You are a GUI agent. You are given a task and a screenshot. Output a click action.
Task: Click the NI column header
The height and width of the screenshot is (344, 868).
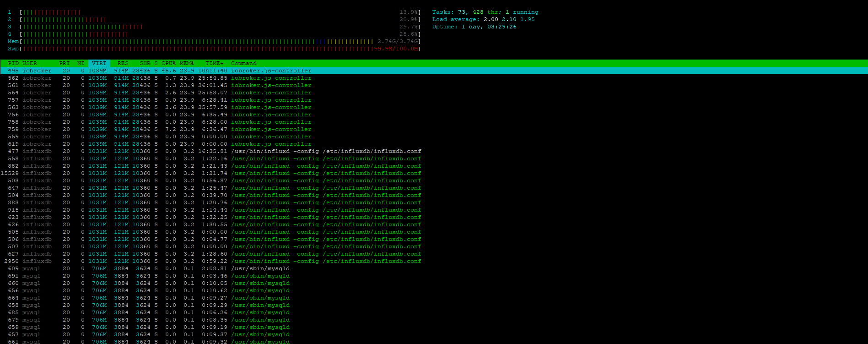[x=81, y=63]
